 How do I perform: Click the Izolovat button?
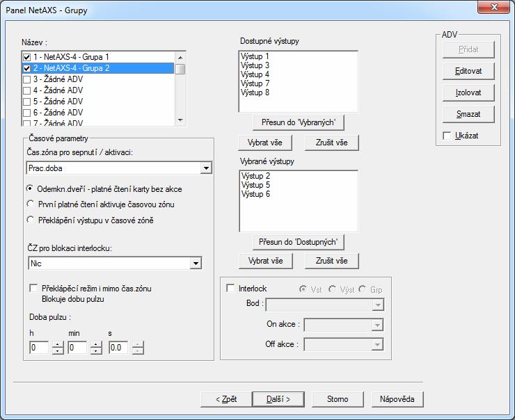click(468, 92)
